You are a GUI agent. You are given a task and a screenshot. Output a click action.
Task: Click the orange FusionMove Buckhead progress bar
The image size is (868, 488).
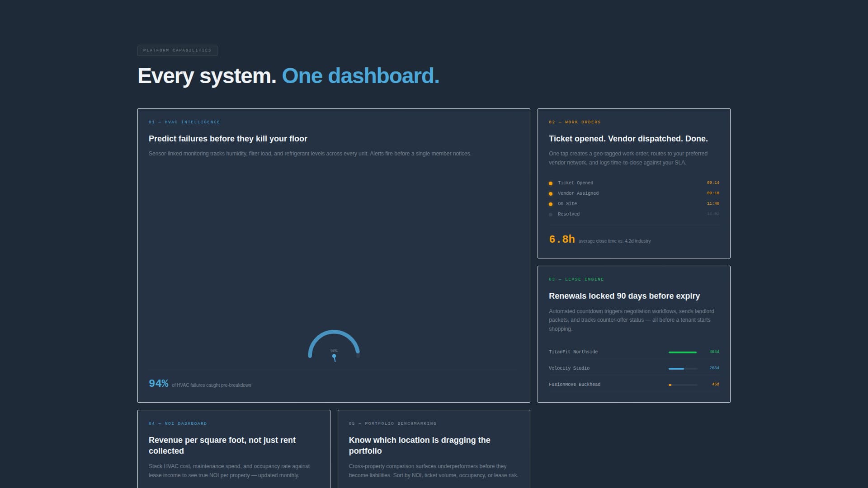pos(670,385)
